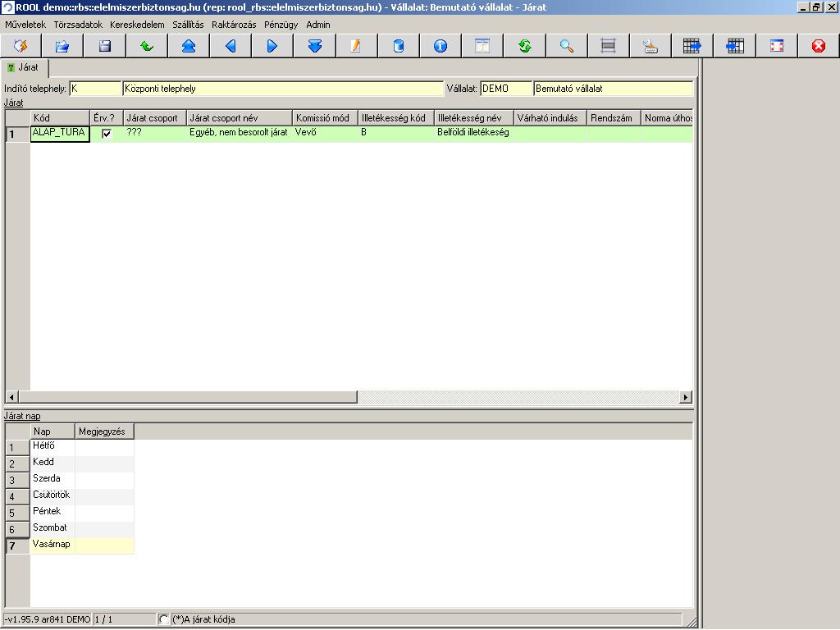Click the Egyéb, nem besorolt járat cell
The height and width of the screenshot is (630, 840).
239,134
